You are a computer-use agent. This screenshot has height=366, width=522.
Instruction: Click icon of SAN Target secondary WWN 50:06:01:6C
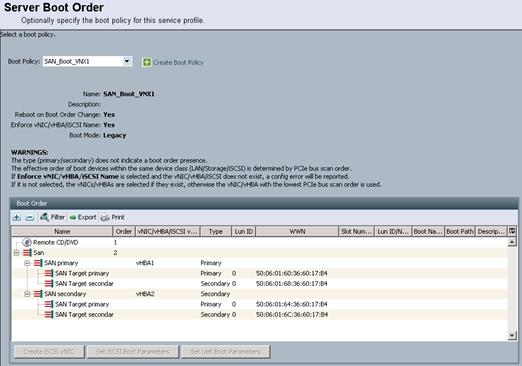coord(49,315)
